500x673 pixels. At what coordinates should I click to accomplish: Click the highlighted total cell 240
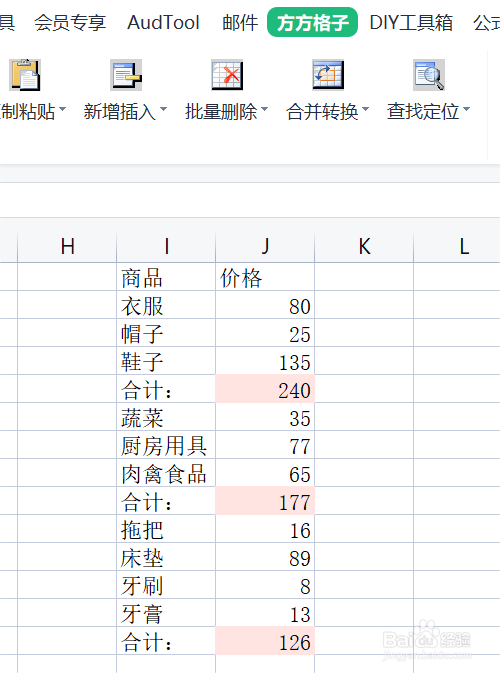pos(265,389)
